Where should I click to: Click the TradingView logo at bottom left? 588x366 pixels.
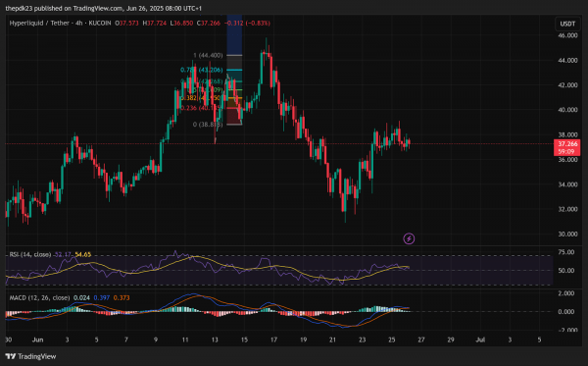[x=30, y=356]
